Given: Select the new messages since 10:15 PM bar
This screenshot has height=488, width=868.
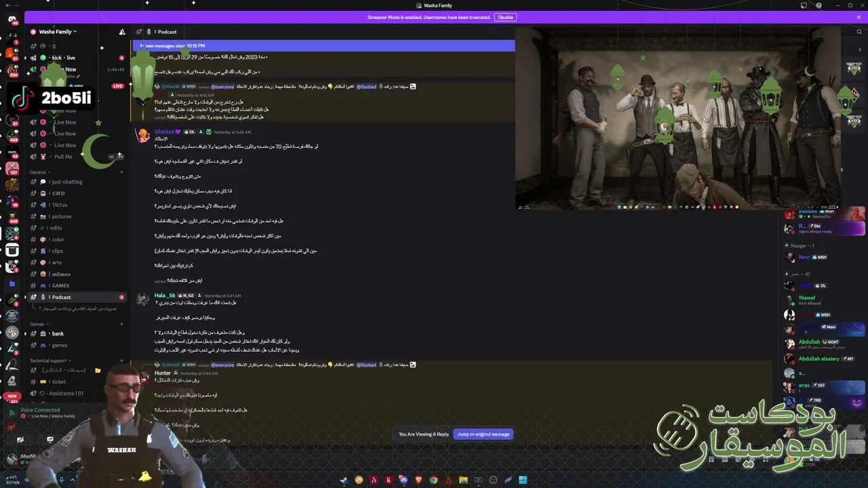Looking at the screenshot, I should [x=323, y=45].
